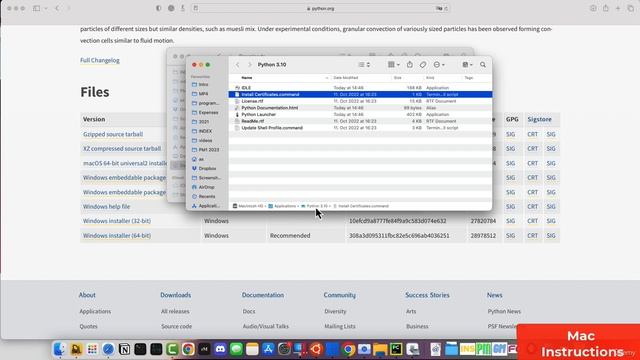
Task: Open Messages from the Dock
Action: pos(236,349)
